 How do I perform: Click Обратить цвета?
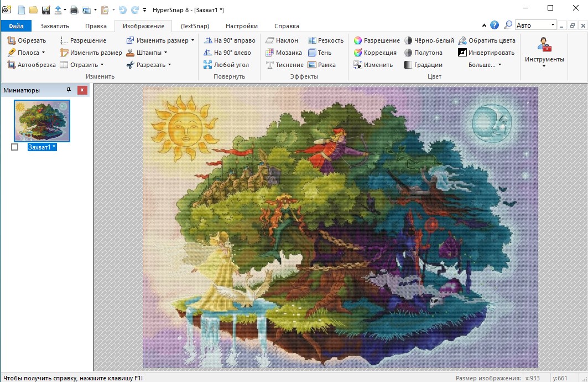click(x=487, y=40)
